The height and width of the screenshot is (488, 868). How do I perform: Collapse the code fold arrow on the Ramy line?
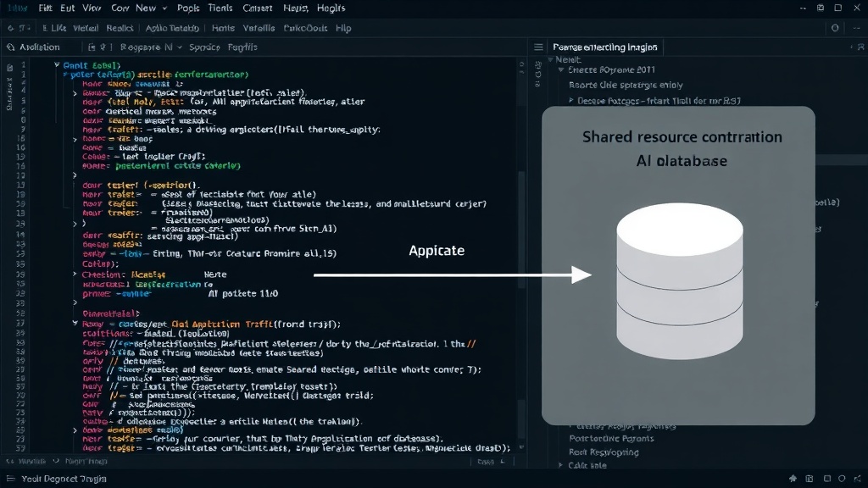[x=75, y=323]
